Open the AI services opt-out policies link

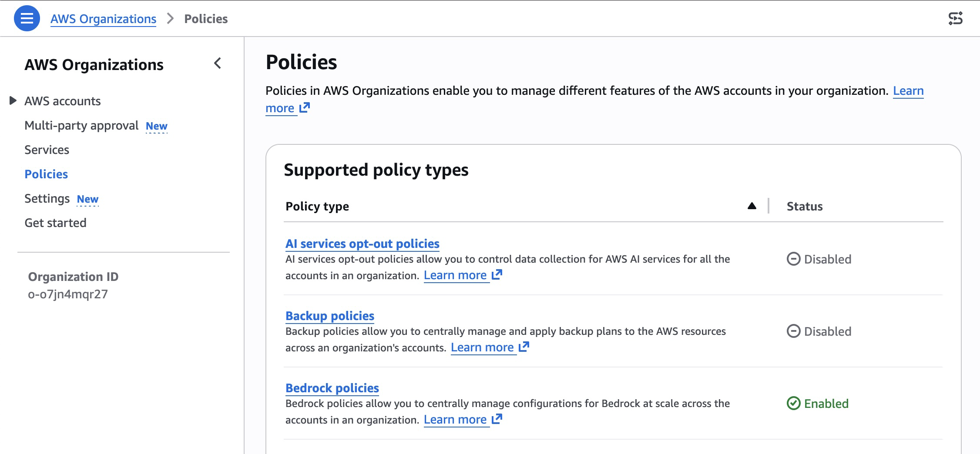click(362, 244)
